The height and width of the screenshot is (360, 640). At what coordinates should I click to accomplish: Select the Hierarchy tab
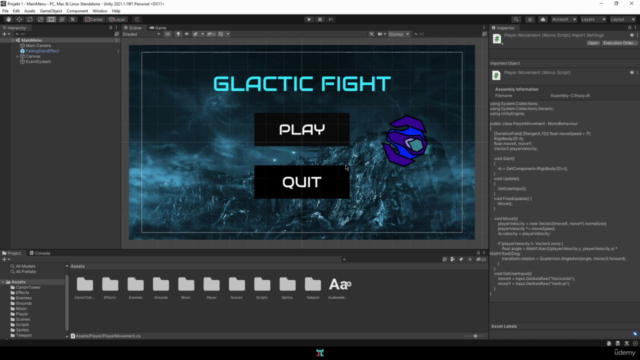click(15, 28)
